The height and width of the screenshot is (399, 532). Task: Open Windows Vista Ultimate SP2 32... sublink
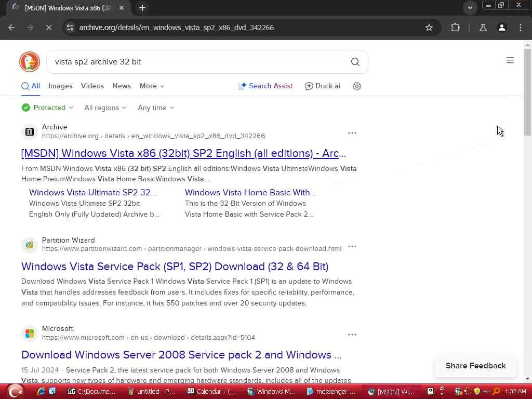click(92, 192)
